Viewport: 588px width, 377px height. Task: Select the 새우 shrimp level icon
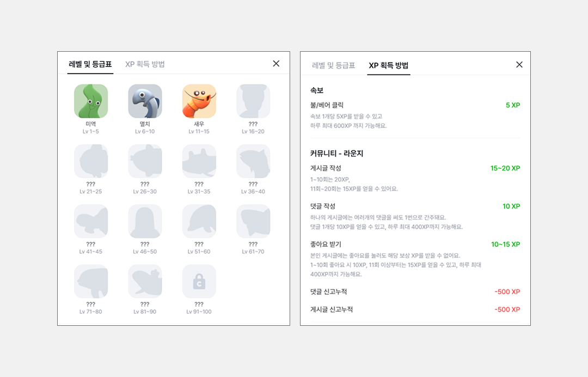pyautogui.click(x=199, y=101)
